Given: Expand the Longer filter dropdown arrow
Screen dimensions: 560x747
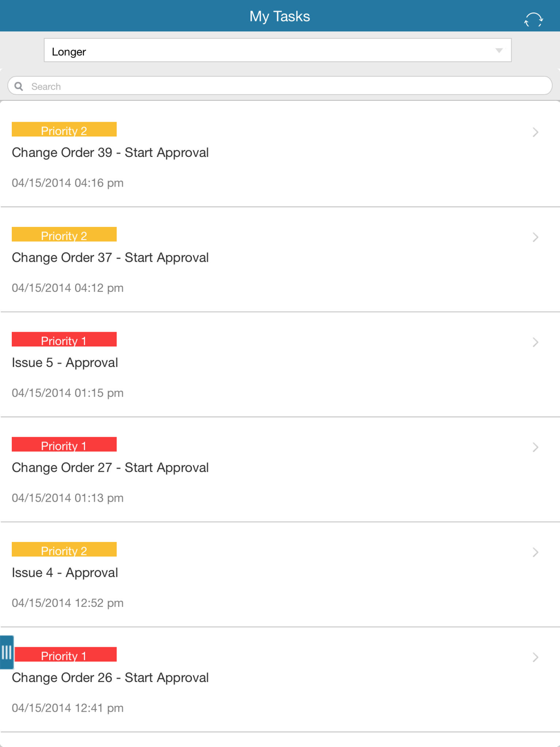Looking at the screenshot, I should click(x=499, y=51).
